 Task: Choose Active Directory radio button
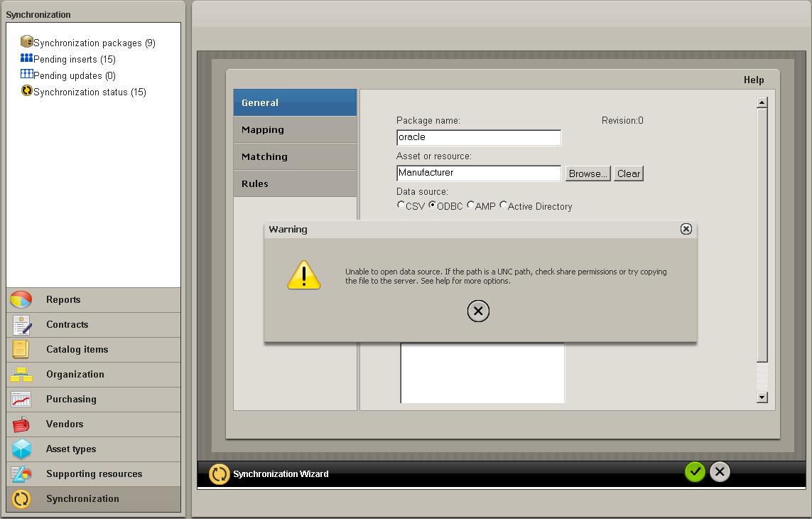tap(504, 205)
